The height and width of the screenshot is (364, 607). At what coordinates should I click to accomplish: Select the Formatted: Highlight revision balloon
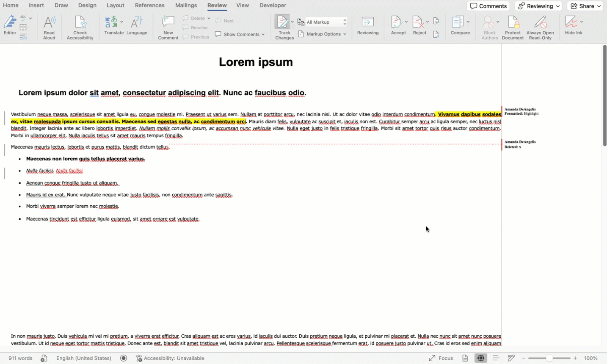(x=521, y=111)
